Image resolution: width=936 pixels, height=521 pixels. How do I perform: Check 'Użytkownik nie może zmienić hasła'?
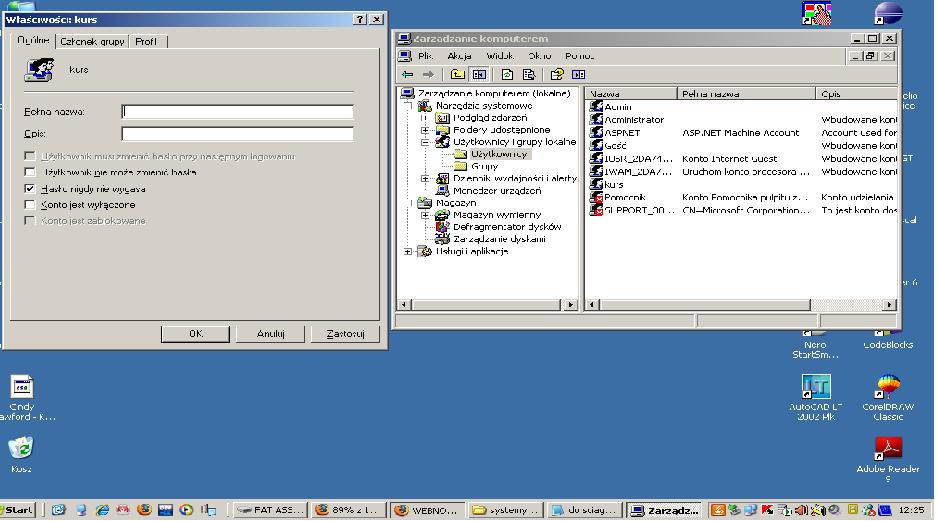(30, 172)
